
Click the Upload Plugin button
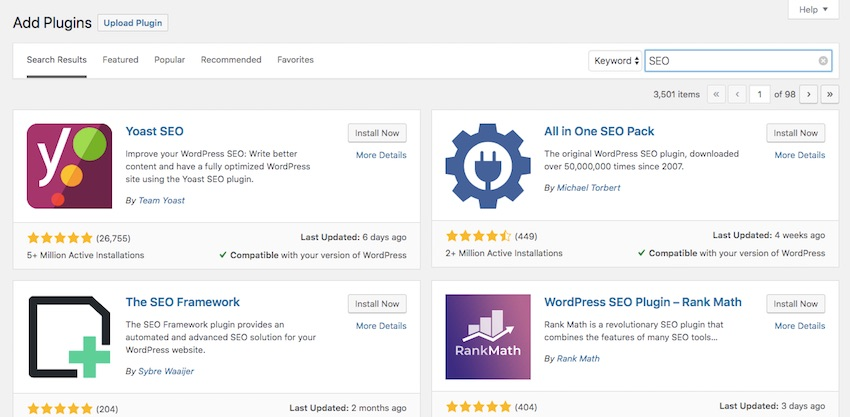pos(133,23)
